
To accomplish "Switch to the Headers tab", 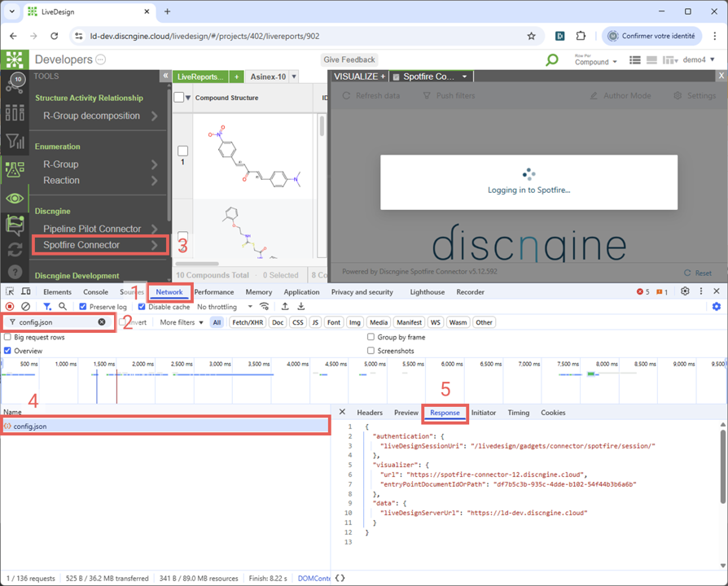I will (x=370, y=413).
